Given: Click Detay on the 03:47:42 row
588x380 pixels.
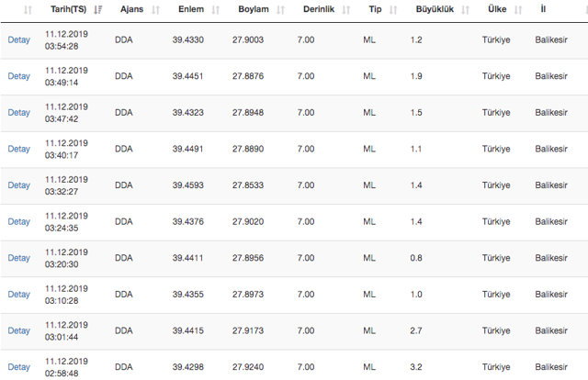Looking at the screenshot, I should pyautogui.click(x=18, y=113).
